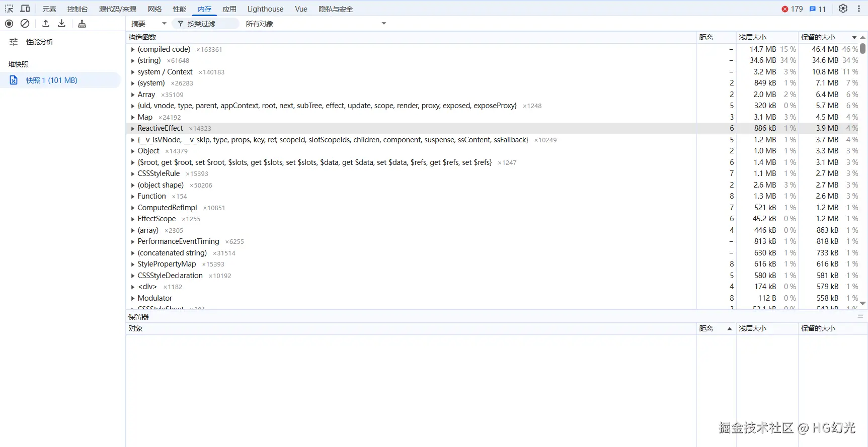Switch to the 网络 tab
This screenshot has height=447, width=868.
[154, 9]
